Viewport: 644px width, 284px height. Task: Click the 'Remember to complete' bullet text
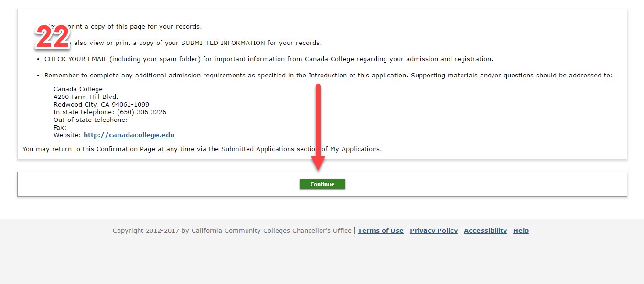pos(328,76)
